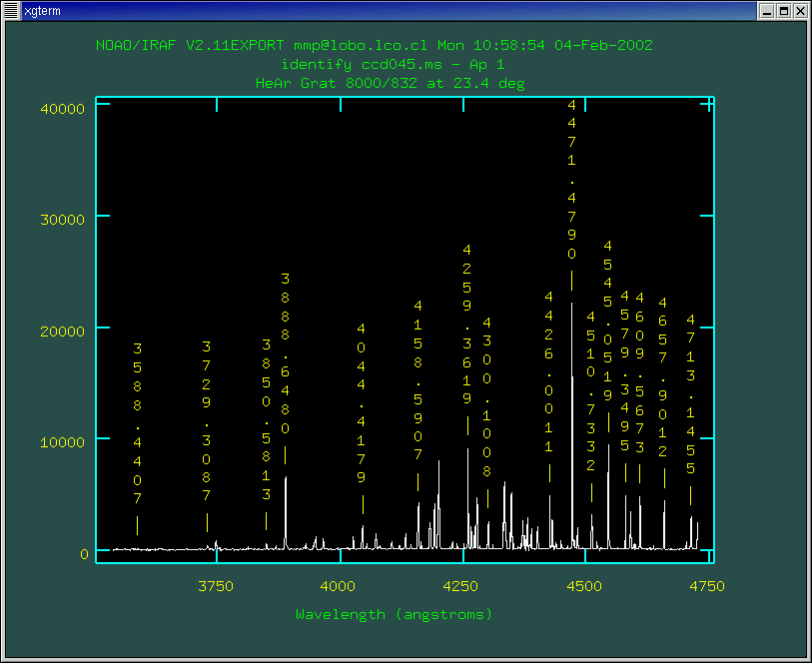Select the 3850.5813 line label
Viewport: 812px width, 663px height.
(267, 419)
